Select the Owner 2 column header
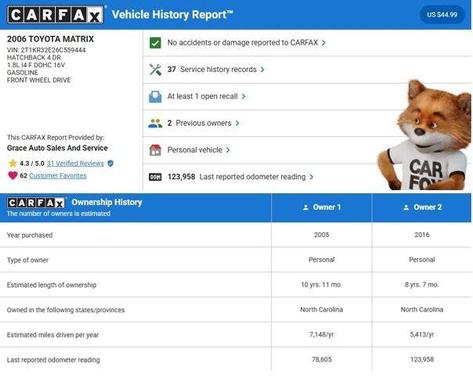This screenshot has height=378, width=473. click(422, 207)
